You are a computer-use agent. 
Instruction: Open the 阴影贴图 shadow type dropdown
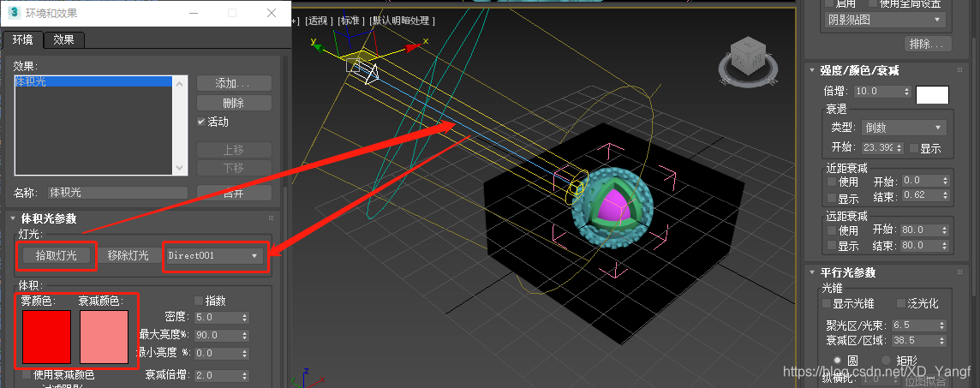coord(886,20)
